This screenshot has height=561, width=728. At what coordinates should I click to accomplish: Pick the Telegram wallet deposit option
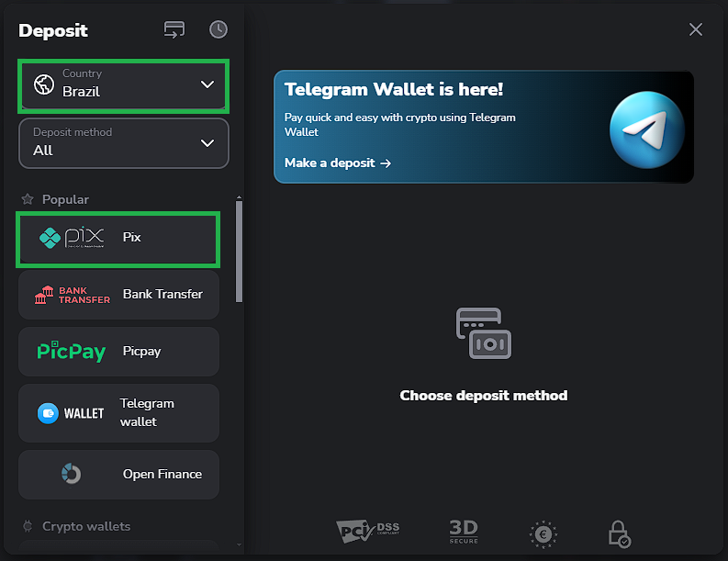click(x=118, y=413)
